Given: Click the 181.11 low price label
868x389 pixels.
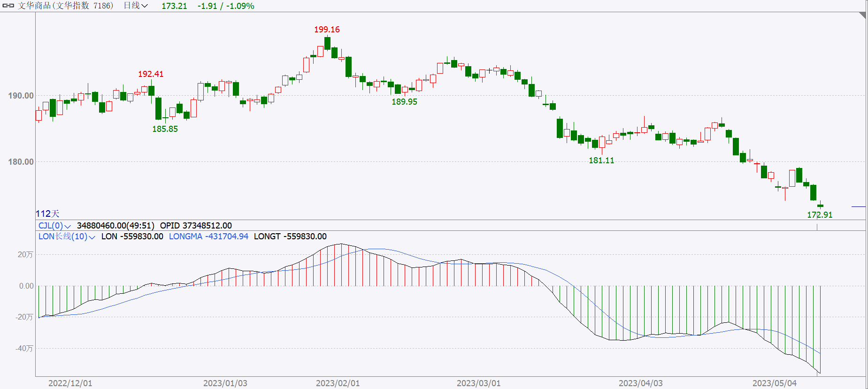Looking at the screenshot, I should (601, 160).
